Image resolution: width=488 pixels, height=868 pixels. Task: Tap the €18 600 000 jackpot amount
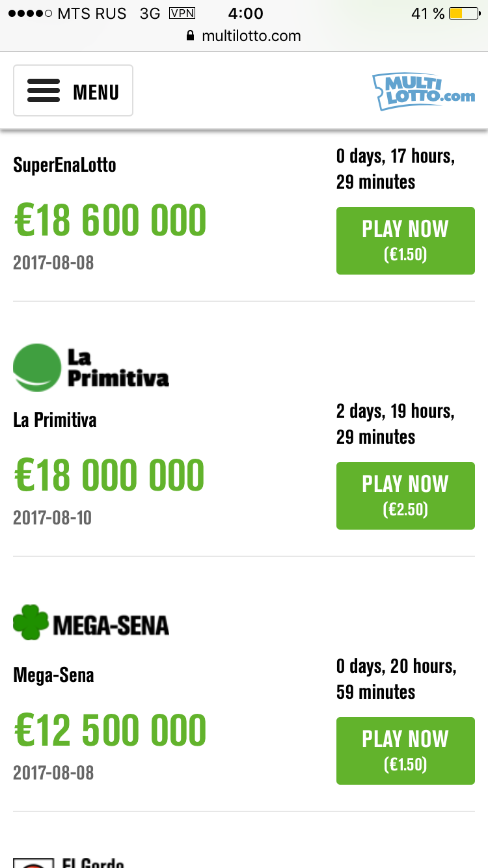point(110,221)
